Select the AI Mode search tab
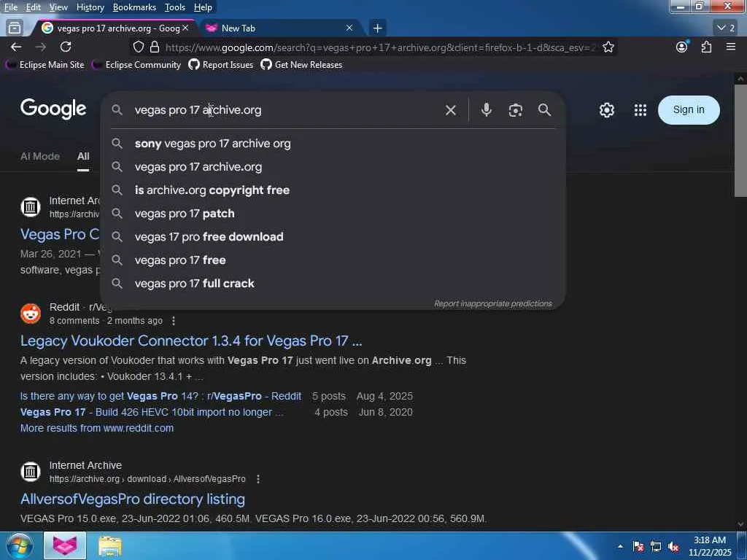This screenshot has width=747, height=560. [40, 156]
